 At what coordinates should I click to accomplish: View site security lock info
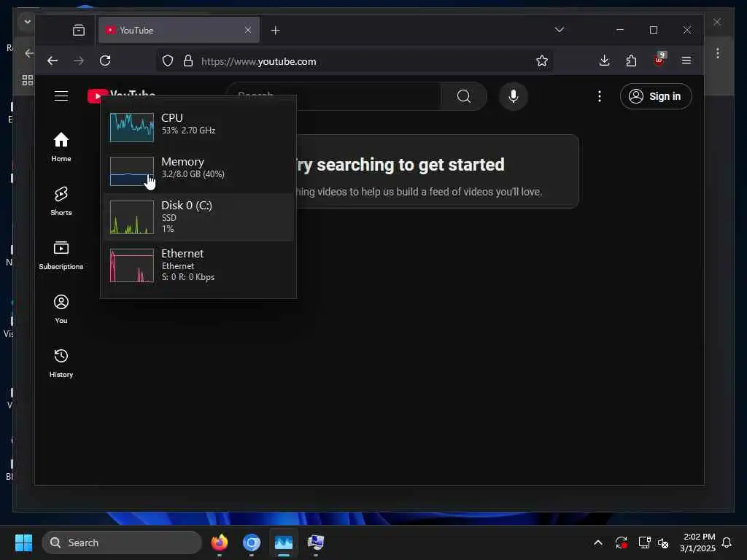pos(188,61)
